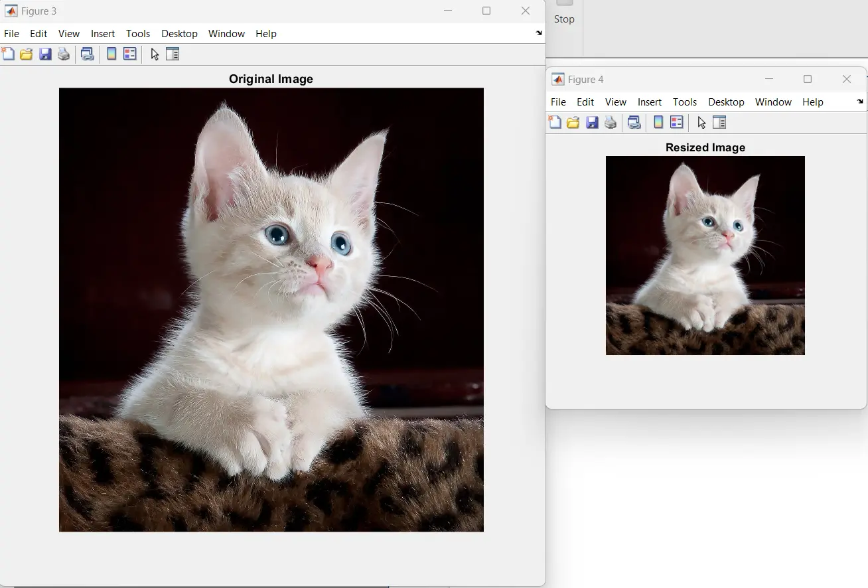Image resolution: width=868 pixels, height=588 pixels.
Task: Open Insert menu in Figure 4
Action: coord(650,102)
